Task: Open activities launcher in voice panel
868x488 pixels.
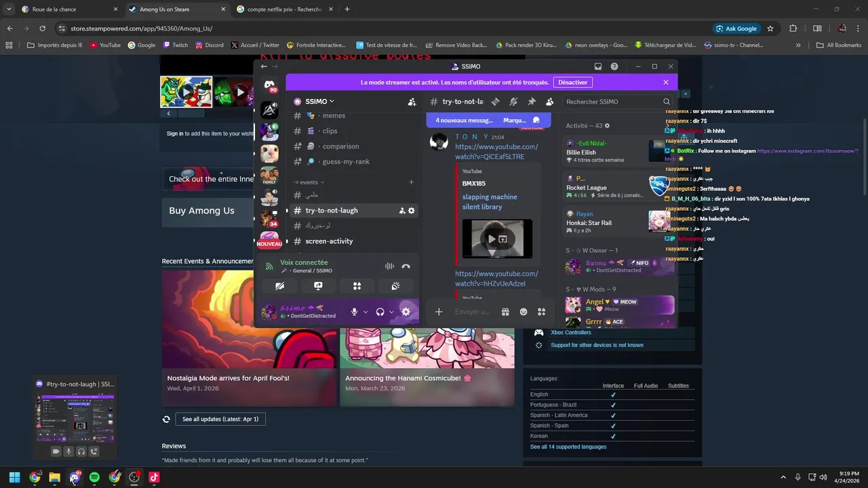Action: point(357,286)
